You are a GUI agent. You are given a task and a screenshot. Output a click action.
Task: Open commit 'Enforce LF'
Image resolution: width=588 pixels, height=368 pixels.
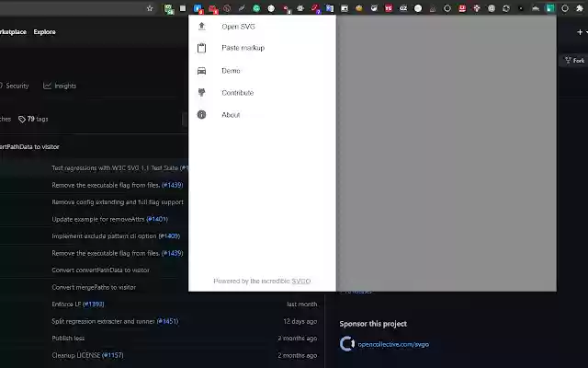click(66, 305)
